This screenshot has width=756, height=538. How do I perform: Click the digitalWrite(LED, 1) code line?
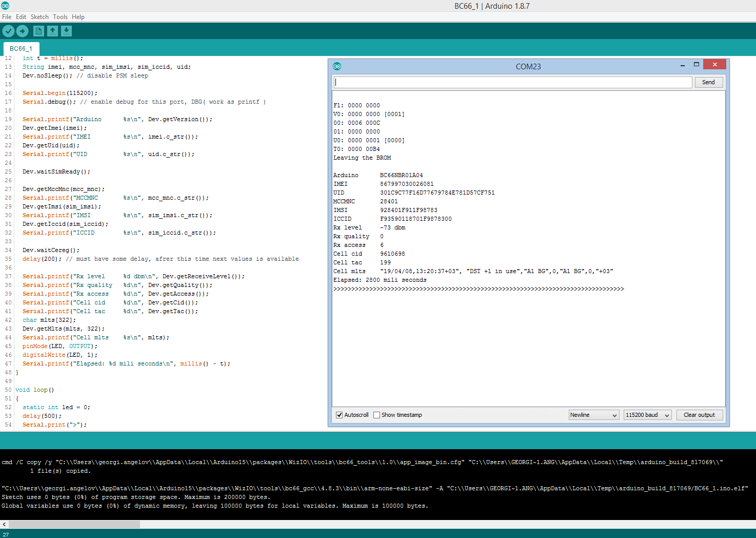60,355
